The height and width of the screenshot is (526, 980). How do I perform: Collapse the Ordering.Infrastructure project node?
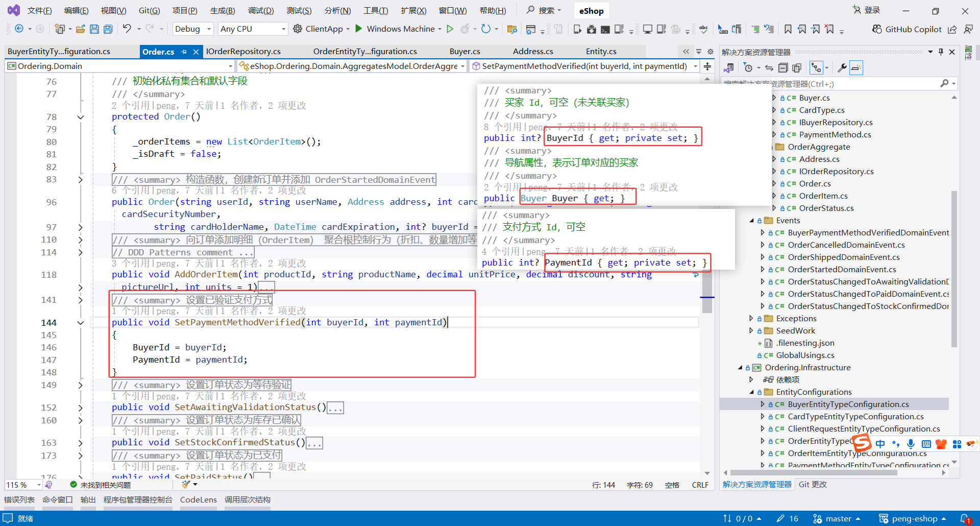pyautogui.click(x=740, y=368)
